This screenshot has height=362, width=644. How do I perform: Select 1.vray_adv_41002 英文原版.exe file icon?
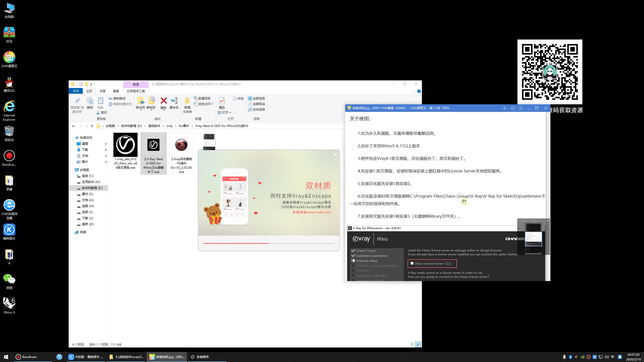[x=126, y=145]
